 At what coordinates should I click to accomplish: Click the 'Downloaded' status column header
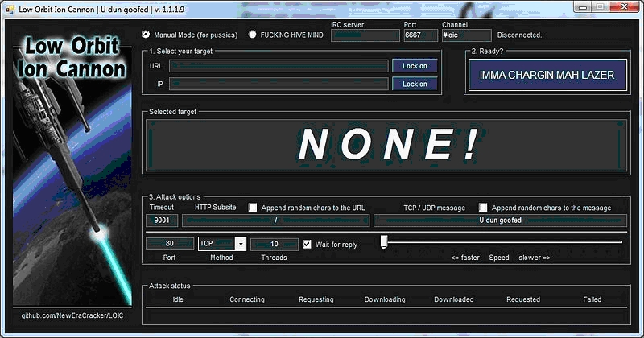pyautogui.click(x=454, y=299)
